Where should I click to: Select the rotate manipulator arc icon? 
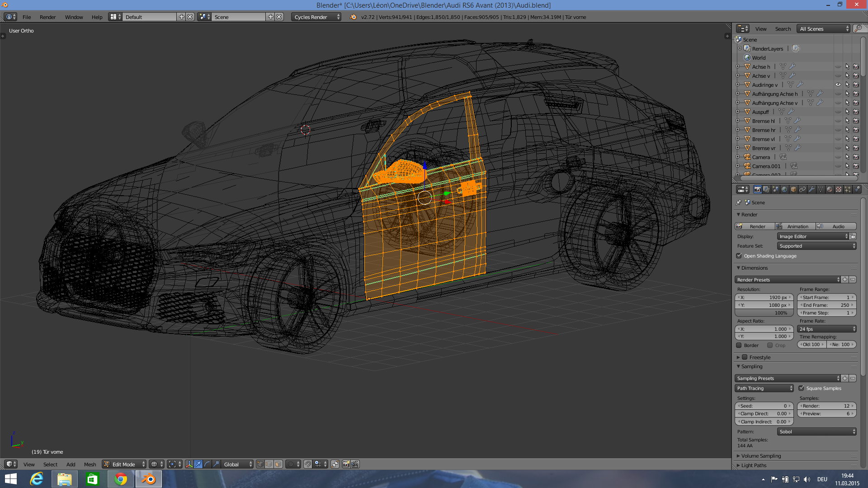click(x=207, y=464)
